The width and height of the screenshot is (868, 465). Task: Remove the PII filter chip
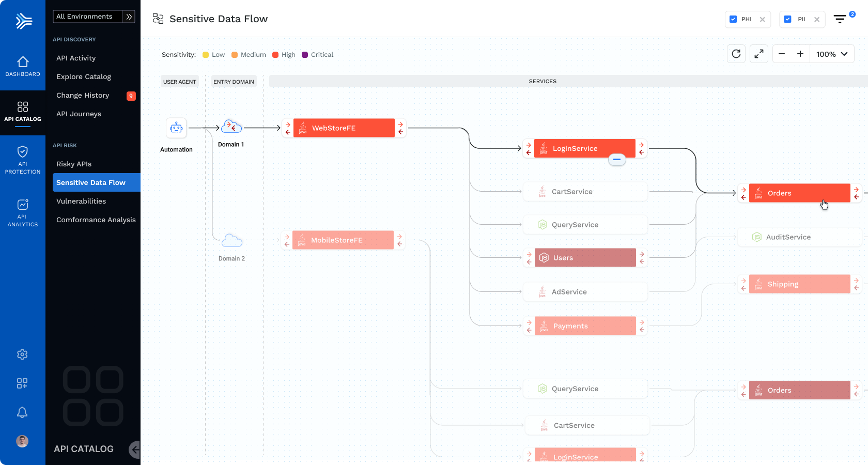pyautogui.click(x=817, y=20)
